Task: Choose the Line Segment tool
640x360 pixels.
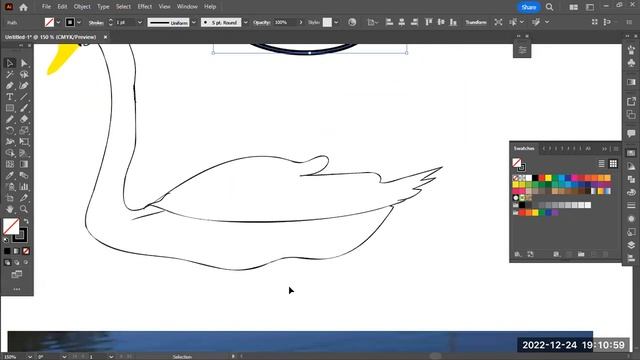Action: pos(24,97)
